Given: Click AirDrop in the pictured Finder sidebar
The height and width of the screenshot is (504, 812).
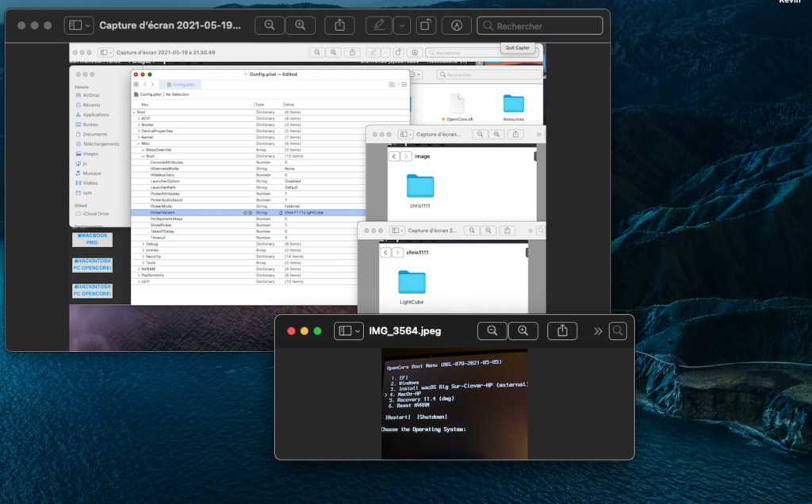Looking at the screenshot, I should (x=91, y=95).
